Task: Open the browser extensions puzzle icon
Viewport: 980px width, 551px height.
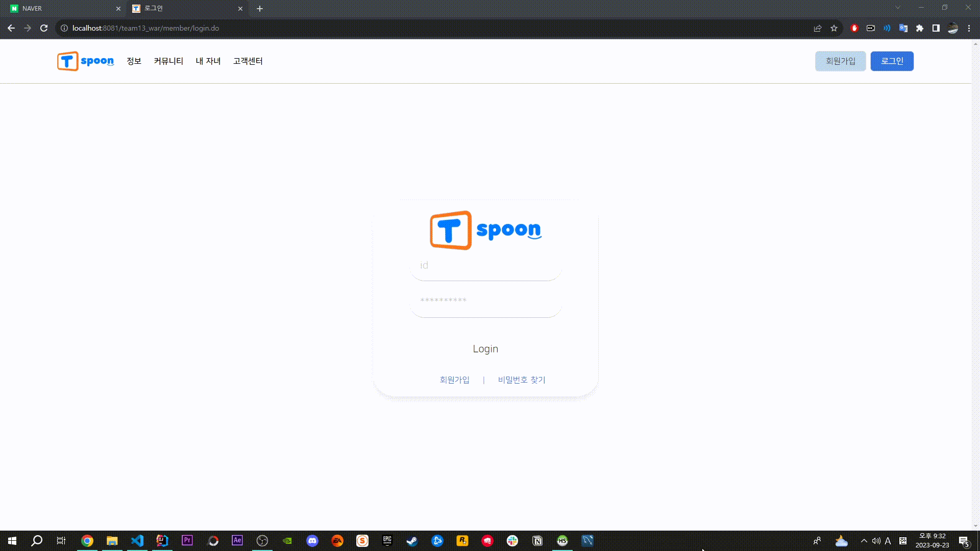Action: click(920, 28)
